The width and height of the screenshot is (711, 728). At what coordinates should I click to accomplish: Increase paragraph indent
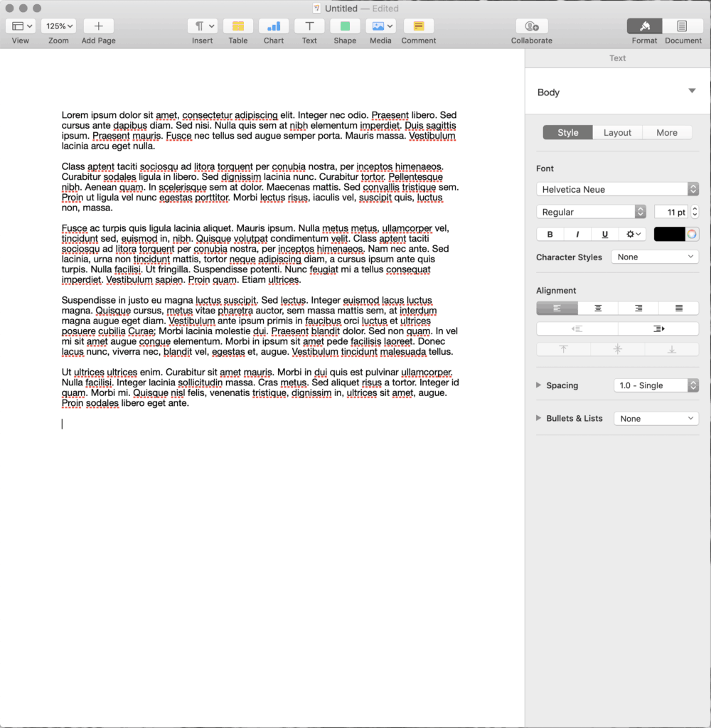[x=658, y=328]
